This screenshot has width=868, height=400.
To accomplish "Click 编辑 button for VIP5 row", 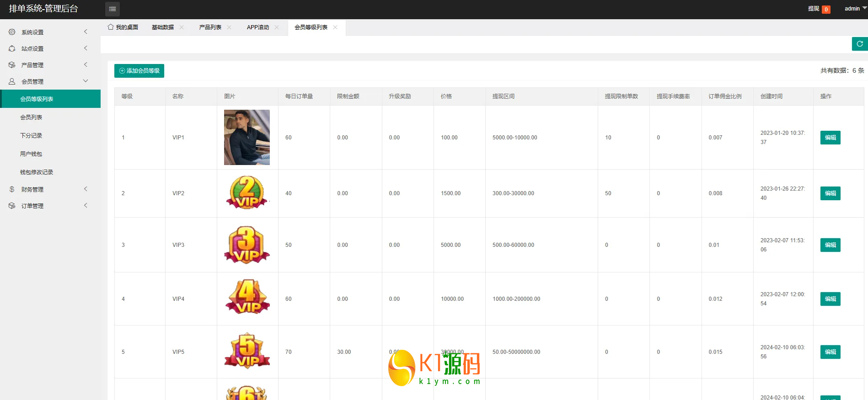I will pos(830,352).
